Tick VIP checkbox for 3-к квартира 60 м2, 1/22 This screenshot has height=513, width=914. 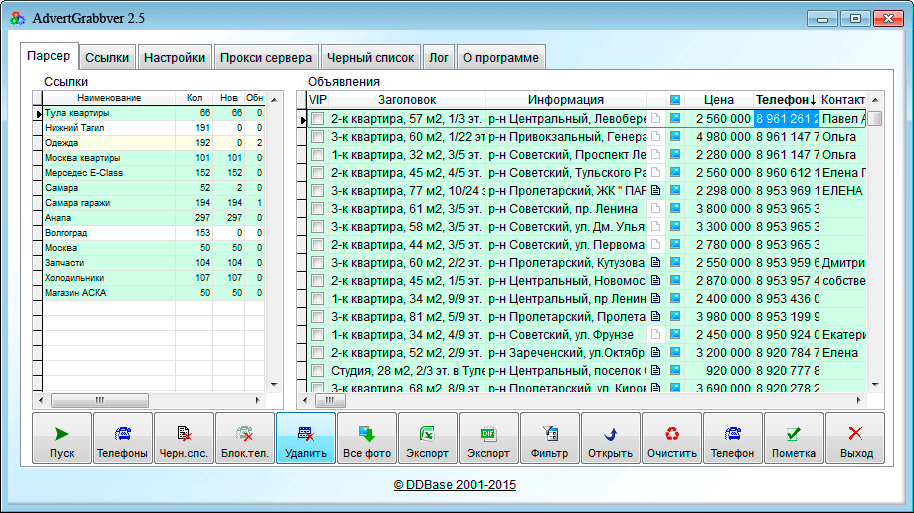(x=318, y=137)
